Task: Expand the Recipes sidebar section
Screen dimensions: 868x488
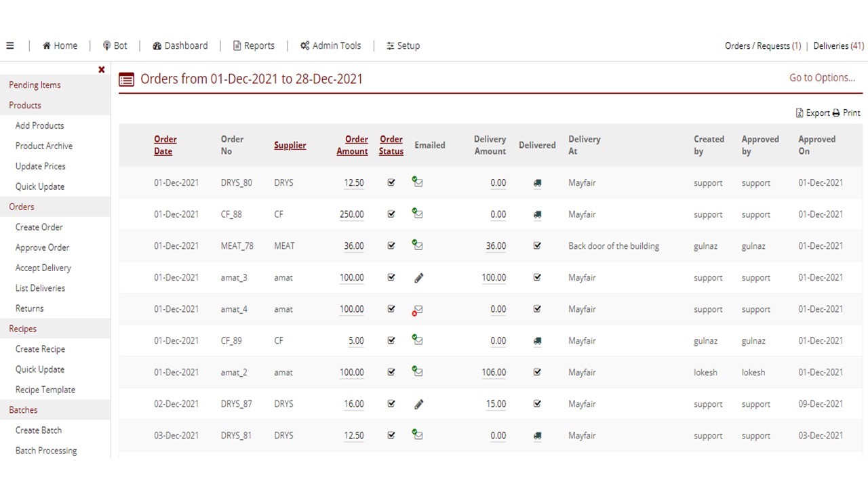Action: tap(23, 329)
